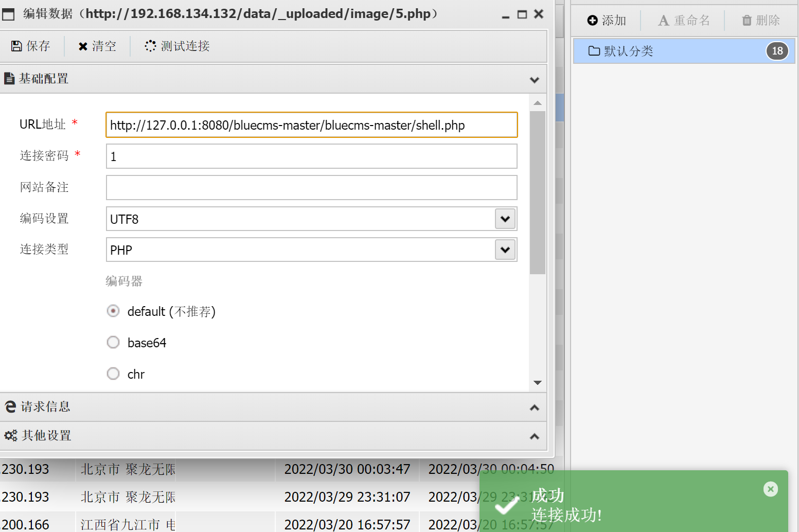
Task: Click the floppy disk save icon
Action: (x=16, y=46)
